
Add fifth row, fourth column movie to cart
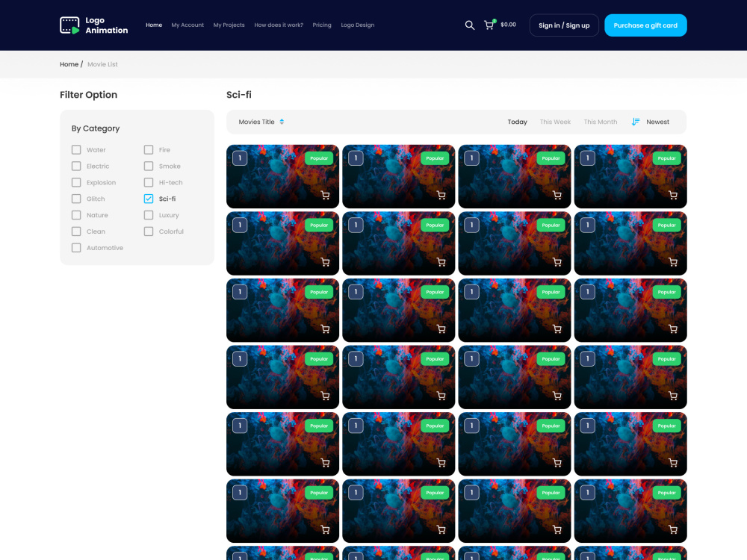pos(673,463)
